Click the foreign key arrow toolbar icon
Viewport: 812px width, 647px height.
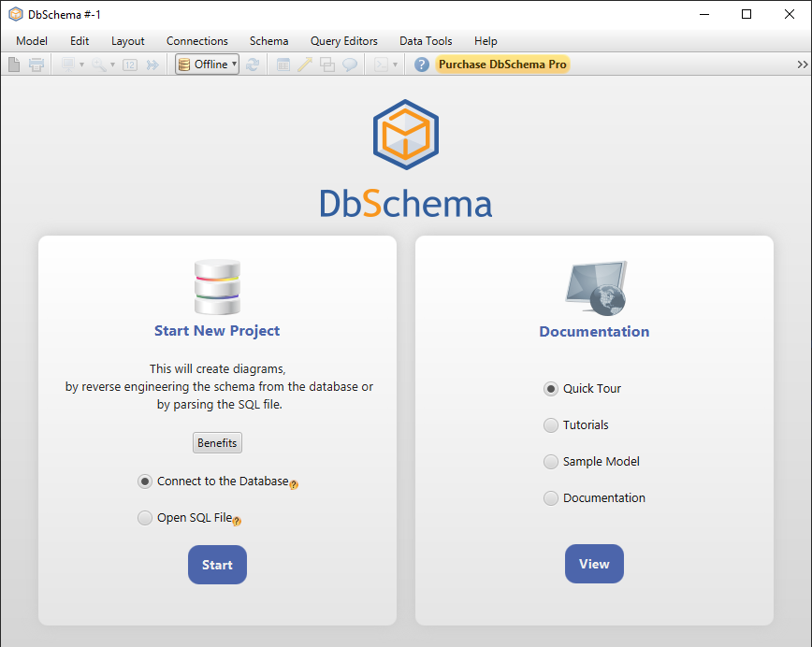coord(305,65)
